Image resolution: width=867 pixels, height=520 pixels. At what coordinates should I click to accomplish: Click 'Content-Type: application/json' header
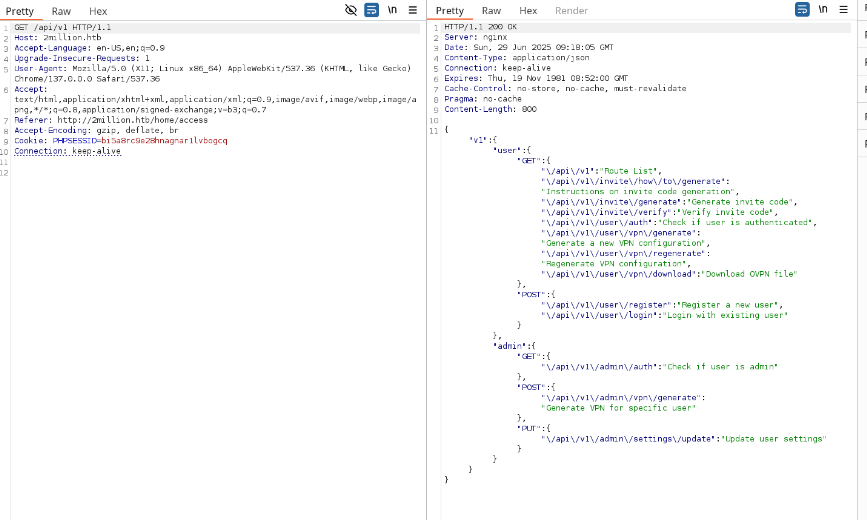click(x=516, y=58)
